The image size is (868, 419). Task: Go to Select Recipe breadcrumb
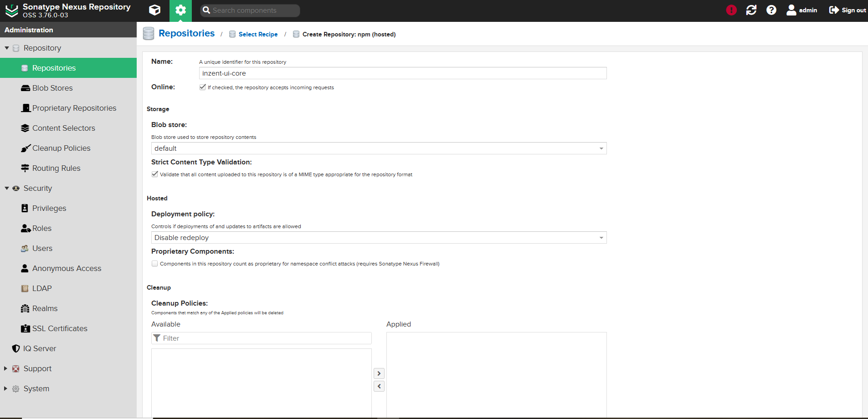pos(258,34)
